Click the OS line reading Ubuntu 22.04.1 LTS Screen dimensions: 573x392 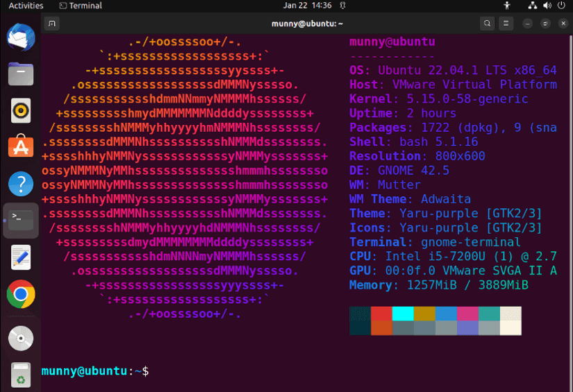[453, 70]
